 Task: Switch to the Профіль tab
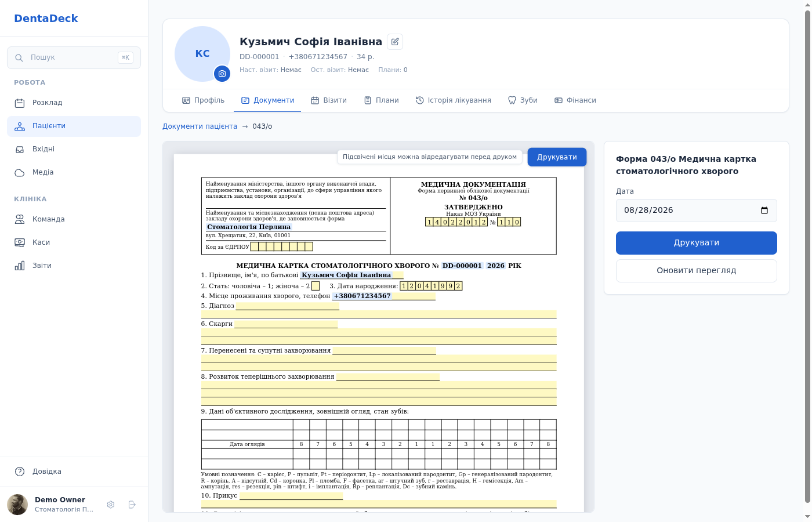[204, 100]
